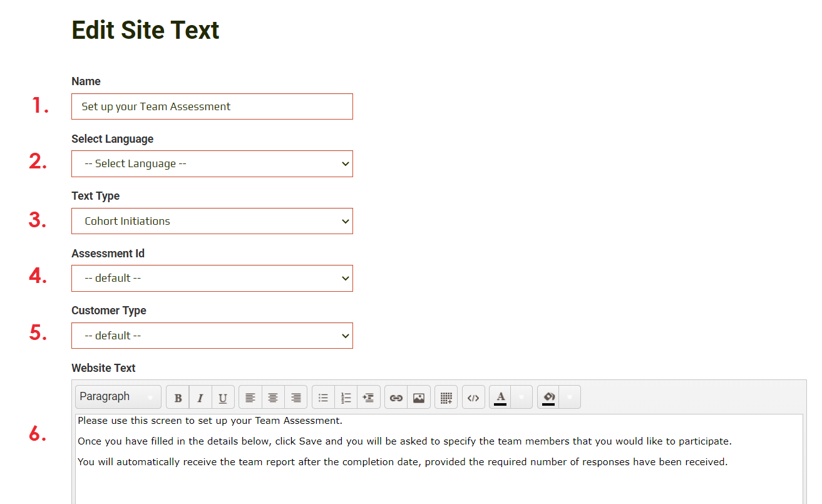Open the Customer Type dropdown
Screen dimensions: 822x504
212,336
